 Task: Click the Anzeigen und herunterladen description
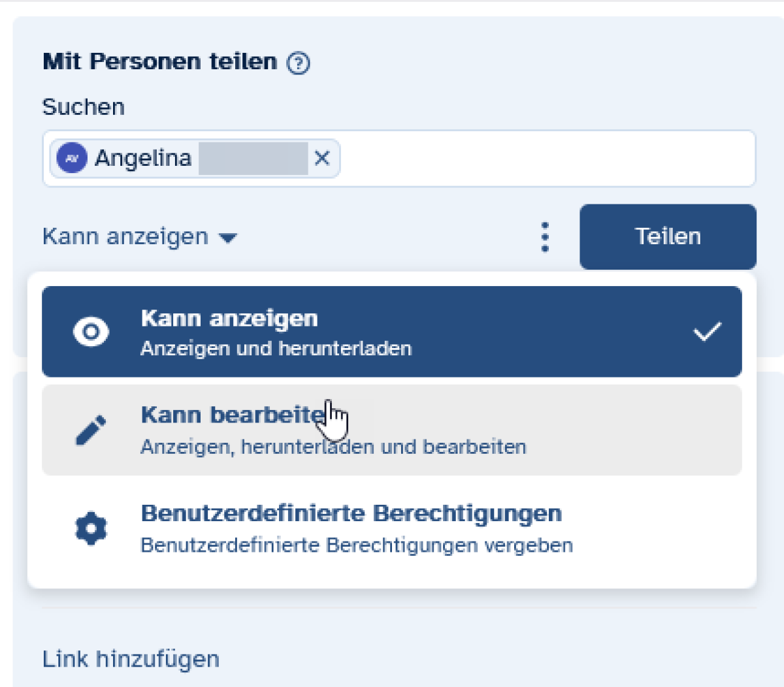point(276,349)
